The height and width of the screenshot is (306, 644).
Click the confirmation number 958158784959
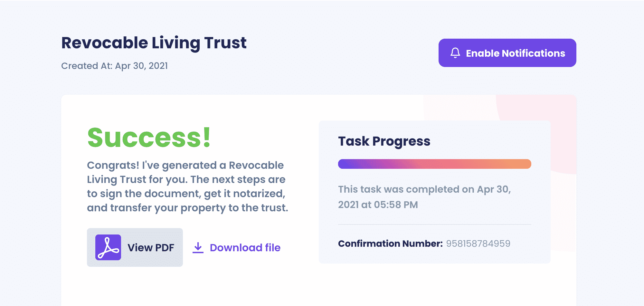(x=478, y=244)
